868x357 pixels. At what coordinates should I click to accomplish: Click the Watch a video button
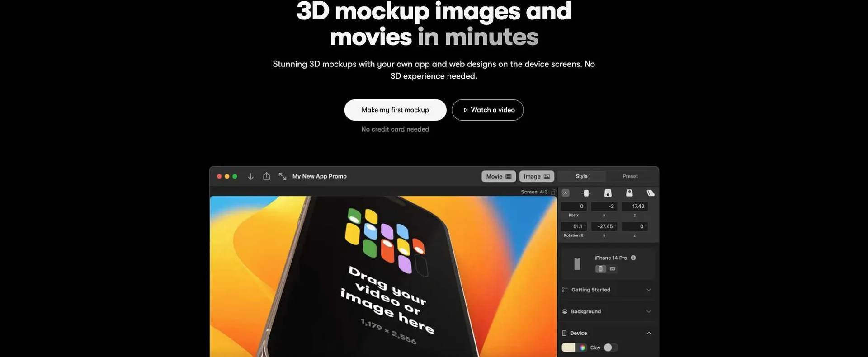tap(488, 110)
